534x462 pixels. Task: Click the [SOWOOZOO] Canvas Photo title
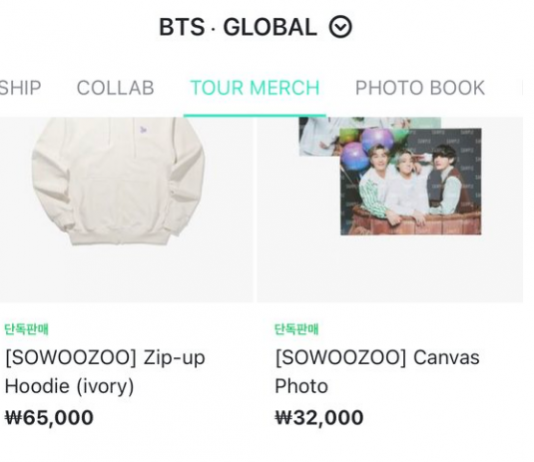click(377, 372)
